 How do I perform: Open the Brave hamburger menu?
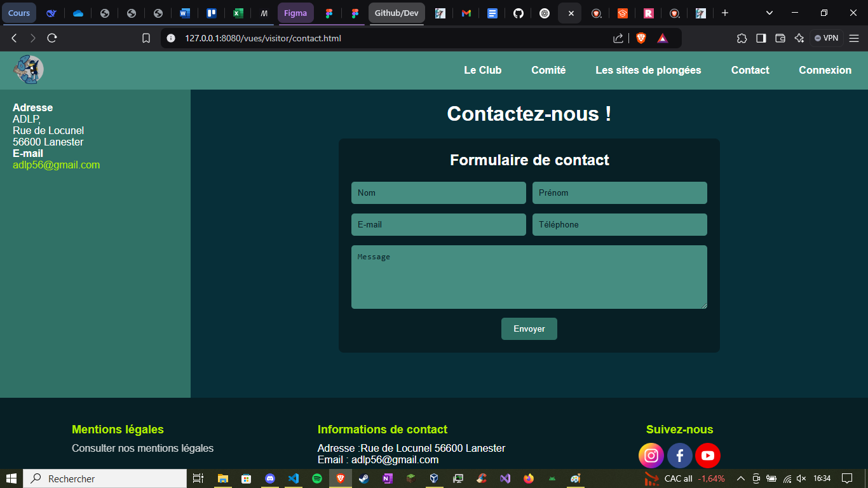(x=855, y=37)
